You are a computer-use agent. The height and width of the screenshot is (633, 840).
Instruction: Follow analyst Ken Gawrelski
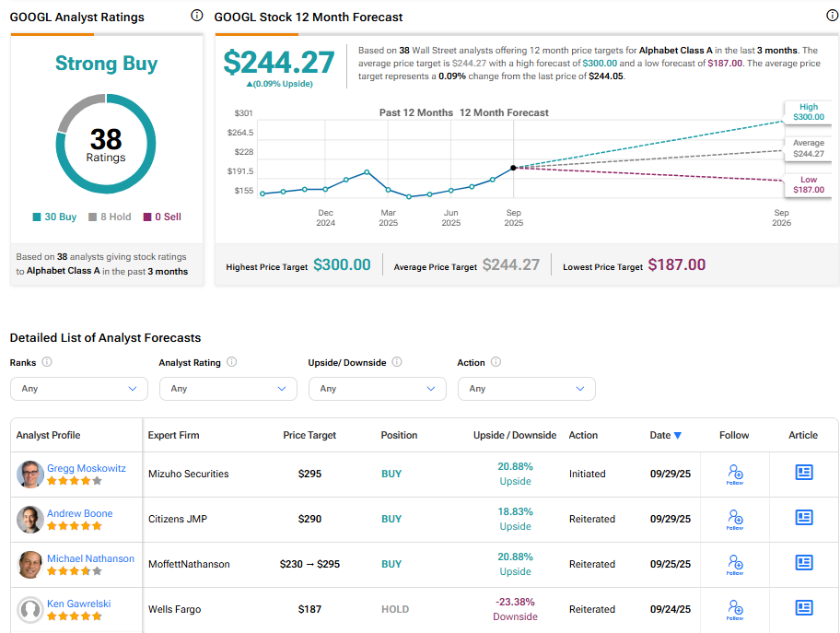pyautogui.click(x=734, y=609)
